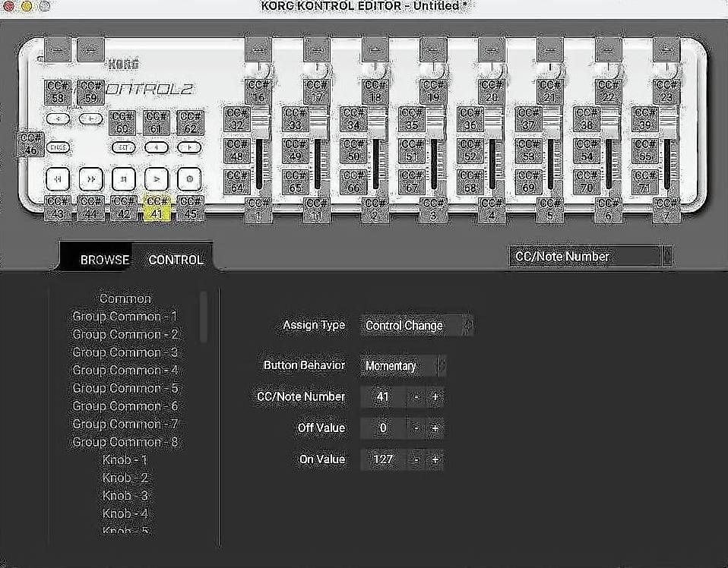Image resolution: width=728 pixels, height=568 pixels.
Task: Select the Mute button CC#53
Action: point(528,151)
